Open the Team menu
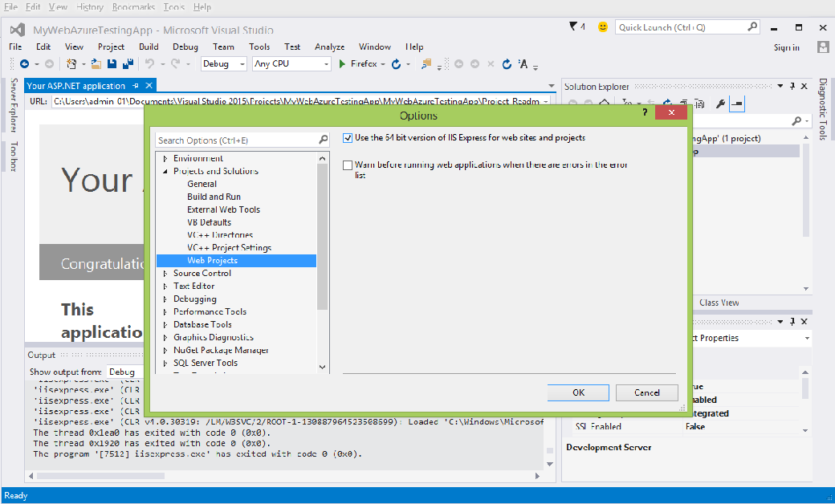This screenshot has width=835, height=504. point(223,47)
